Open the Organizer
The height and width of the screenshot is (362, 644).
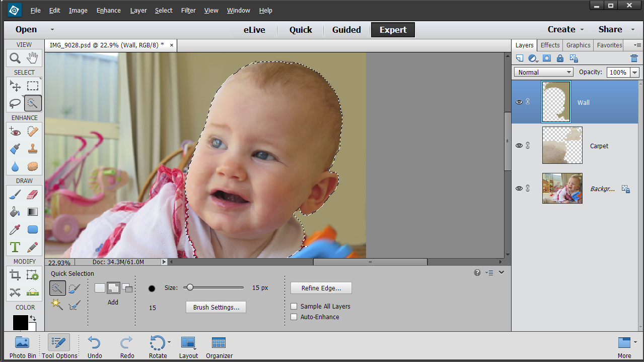219,347
